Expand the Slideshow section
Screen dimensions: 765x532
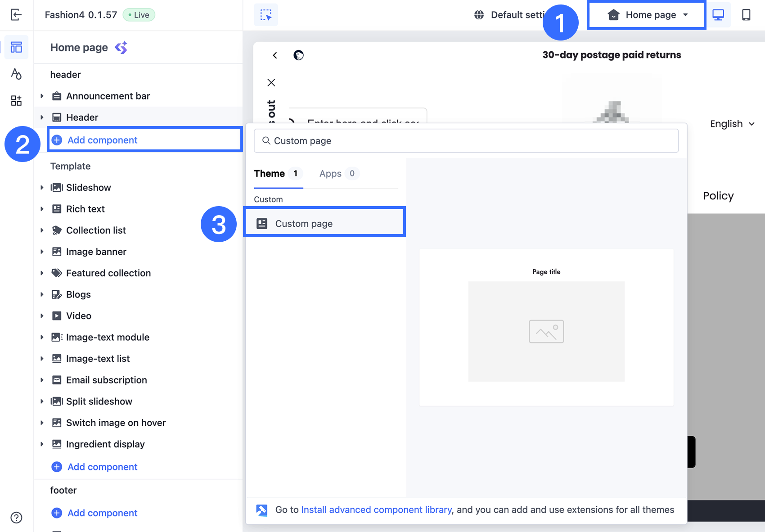(42, 187)
